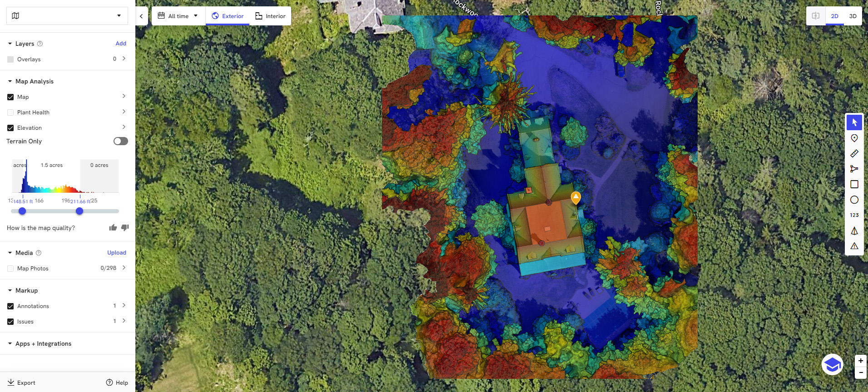This screenshot has height=392, width=868.
Task: Select the warning triangle issue tool
Action: [854, 246]
